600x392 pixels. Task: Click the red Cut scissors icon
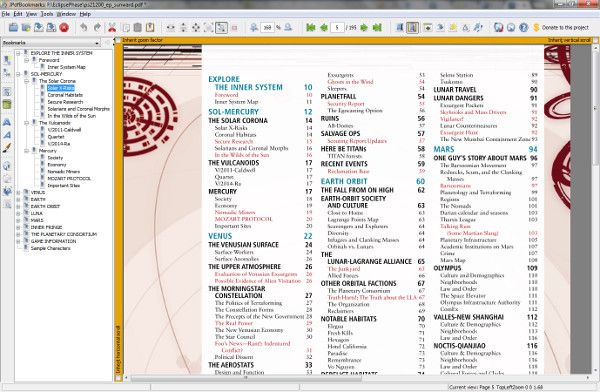pyautogui.click(x=112, y=27)
